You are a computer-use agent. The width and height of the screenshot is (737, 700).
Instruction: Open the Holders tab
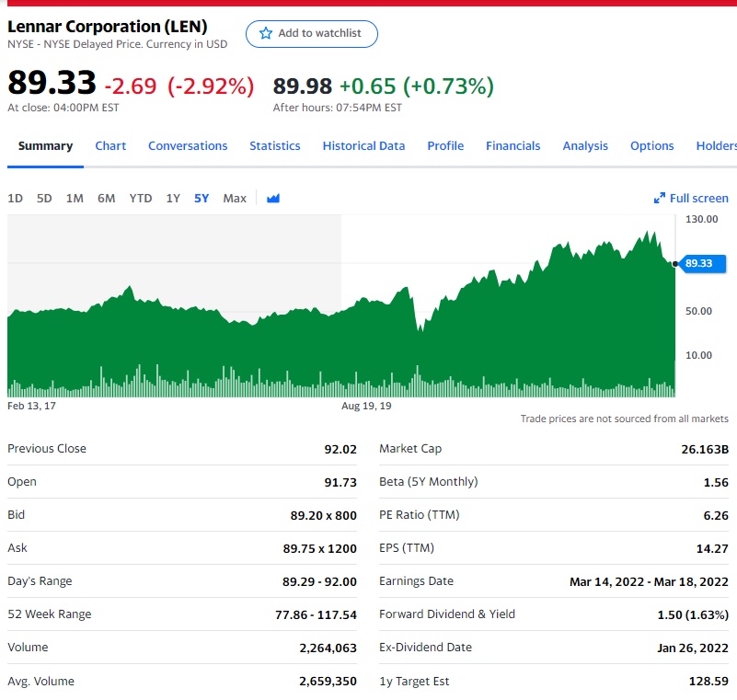(x=717, y=146)
